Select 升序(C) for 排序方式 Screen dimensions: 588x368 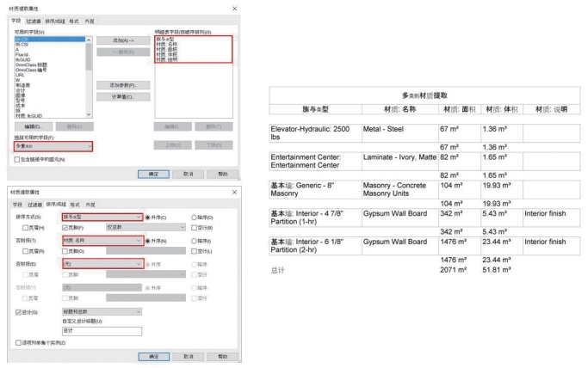[148, 218]
